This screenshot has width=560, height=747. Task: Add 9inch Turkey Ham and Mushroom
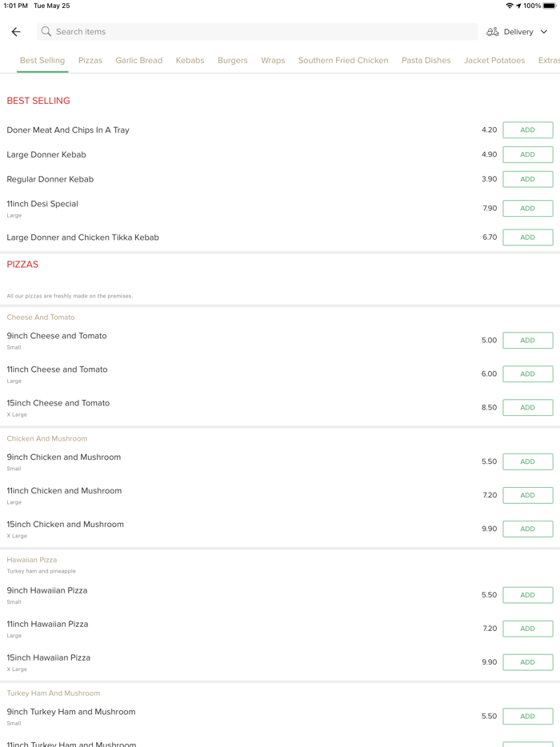point(527,716)
